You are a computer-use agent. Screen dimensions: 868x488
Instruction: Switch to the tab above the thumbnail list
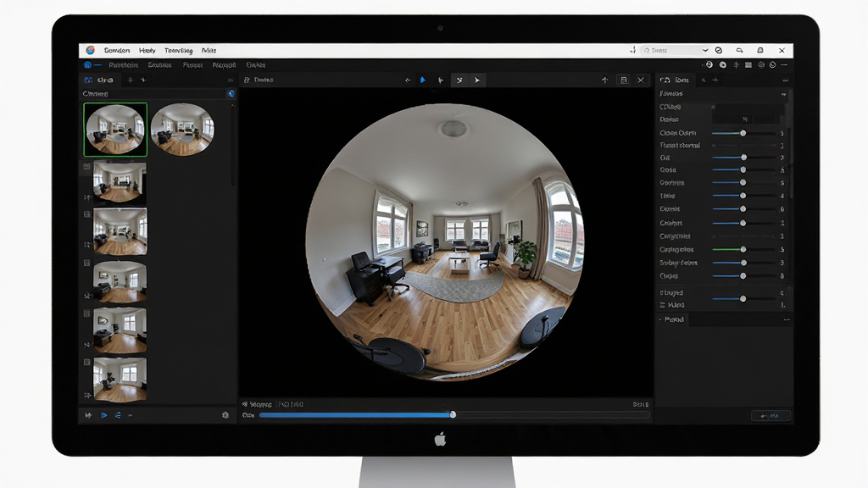pyautogui.click(x=100, y=80)
